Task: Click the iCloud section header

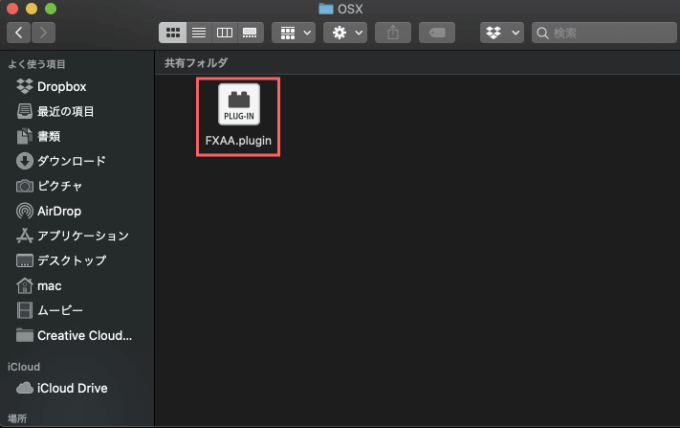Action: pyautogui.click(x=24, y=367)
